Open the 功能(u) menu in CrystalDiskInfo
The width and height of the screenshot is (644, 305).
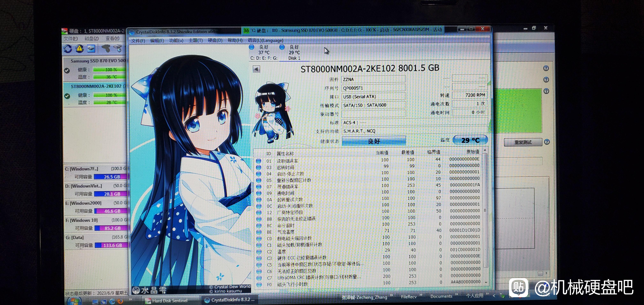point(176,41)
